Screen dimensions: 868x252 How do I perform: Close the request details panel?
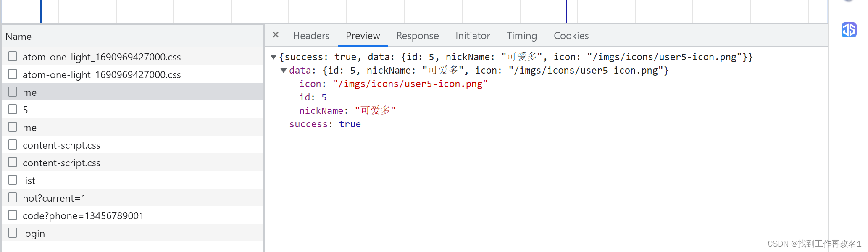(x=276, y=35)
